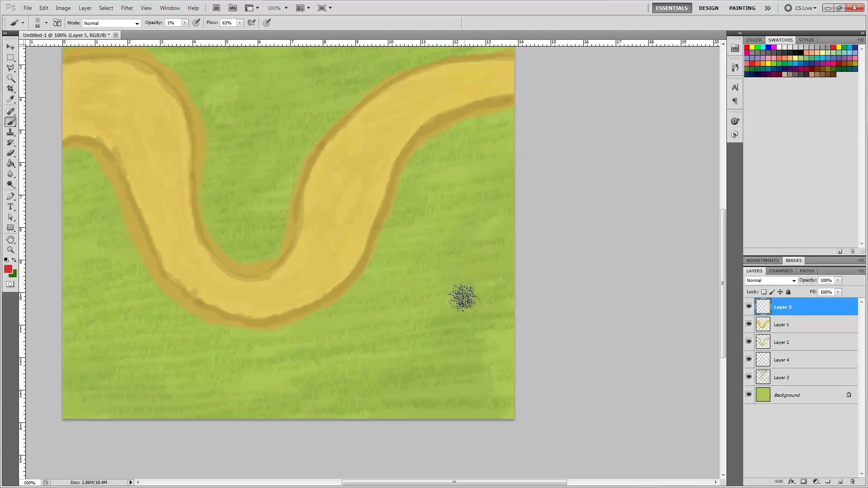Select the Pen tool
Image resolution: width=868 pixels, height=488 pixels.
[x=10, y=196]
